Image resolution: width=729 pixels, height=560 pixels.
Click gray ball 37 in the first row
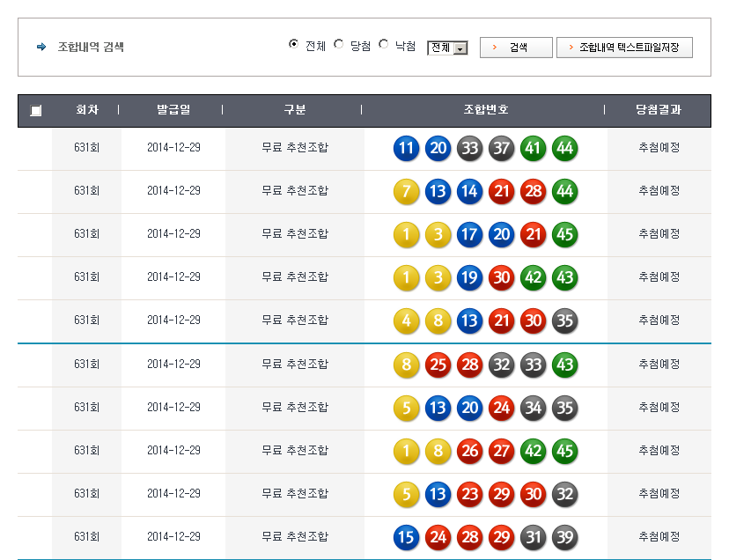tap(501, 148)
